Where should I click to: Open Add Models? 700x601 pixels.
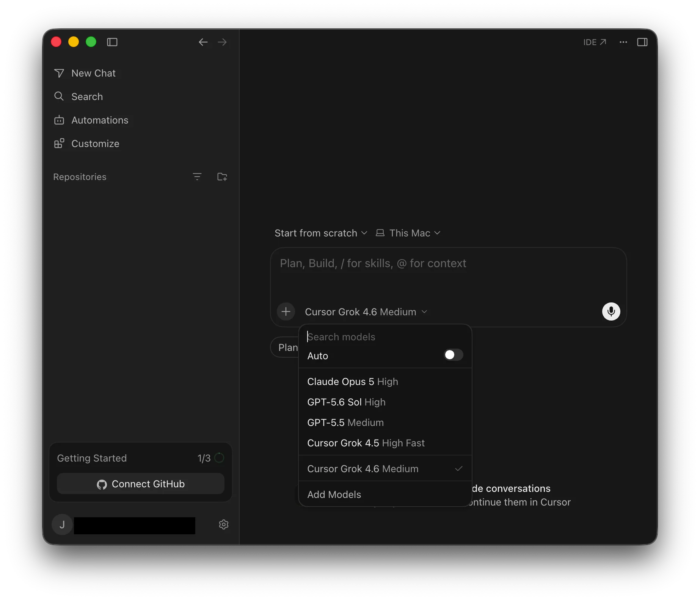tap(385, 495)
